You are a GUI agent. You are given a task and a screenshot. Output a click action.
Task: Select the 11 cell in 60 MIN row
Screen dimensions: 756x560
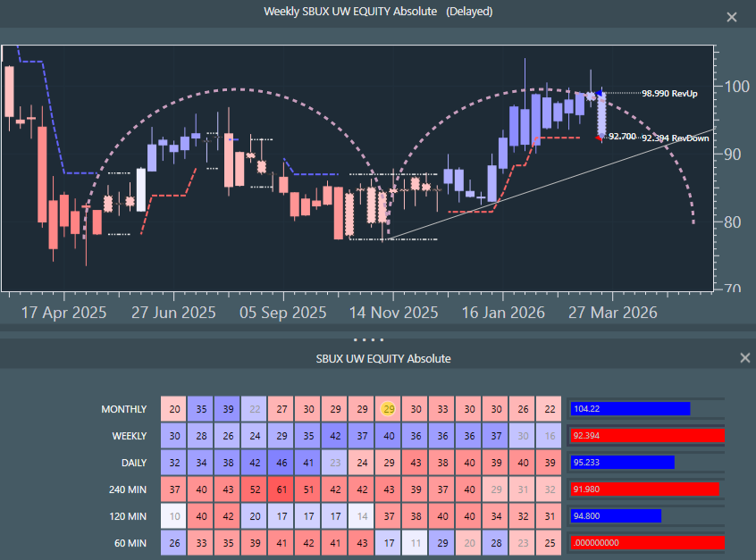[416, 543]
